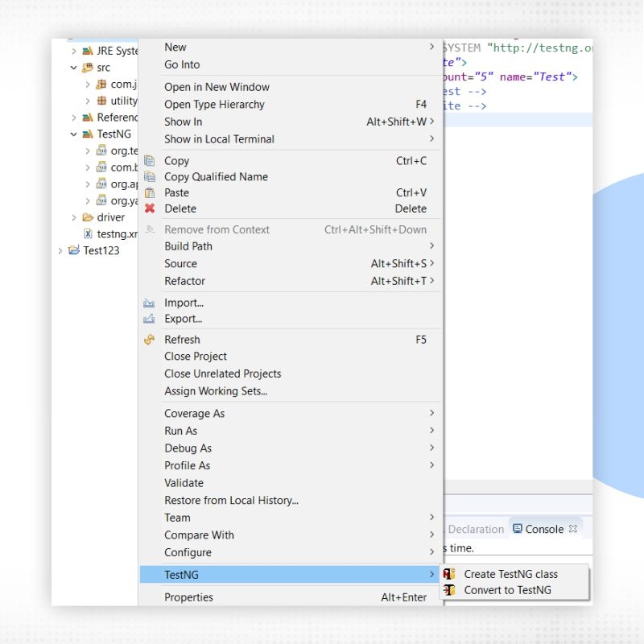
Task: Click the Paste clipboard icon
Action: point(150,193)
